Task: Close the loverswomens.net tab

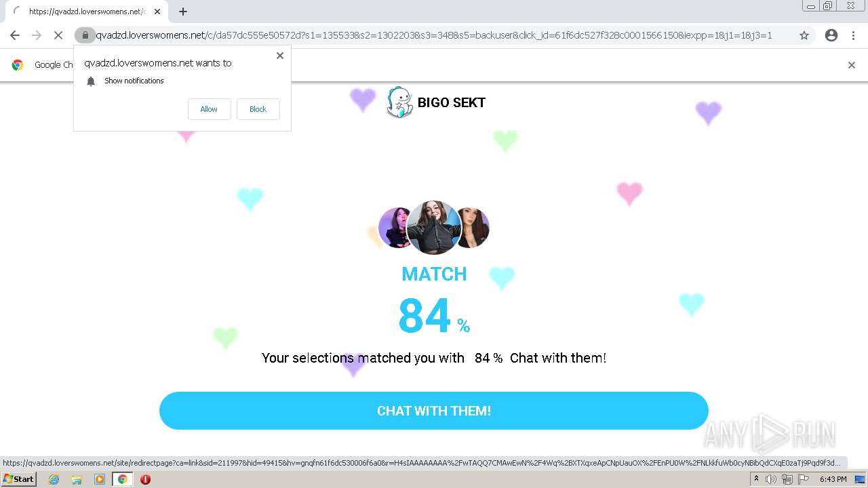Action: [x=157, y=12]
